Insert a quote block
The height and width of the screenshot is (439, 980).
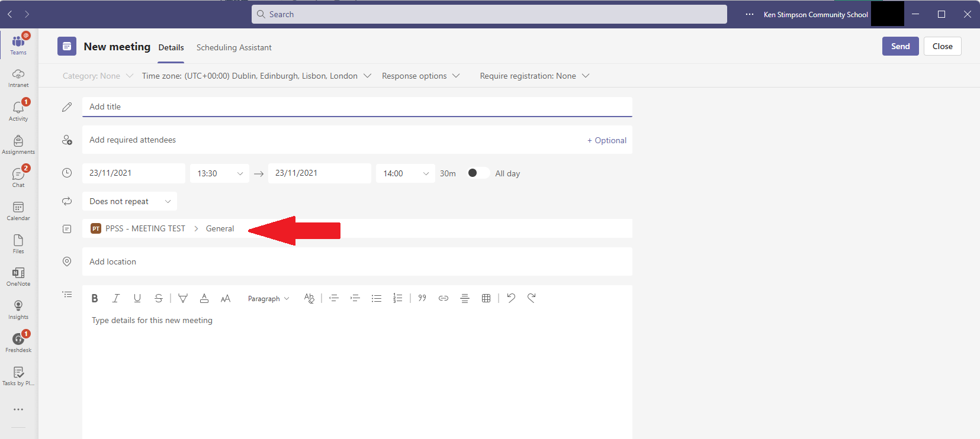[422, 298]
